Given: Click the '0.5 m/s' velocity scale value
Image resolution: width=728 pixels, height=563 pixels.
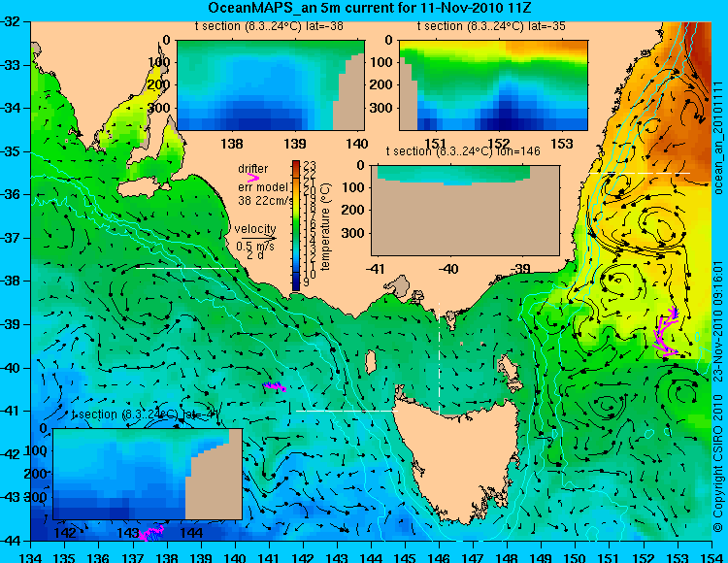Looking at the screenshot, I should pyautogui.click(x=255, y=247).
